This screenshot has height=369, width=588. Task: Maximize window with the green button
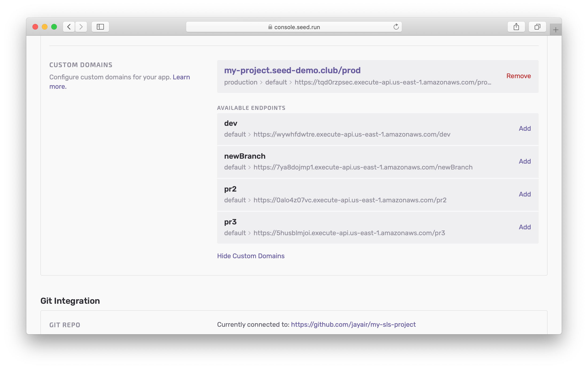pos(54,27)
